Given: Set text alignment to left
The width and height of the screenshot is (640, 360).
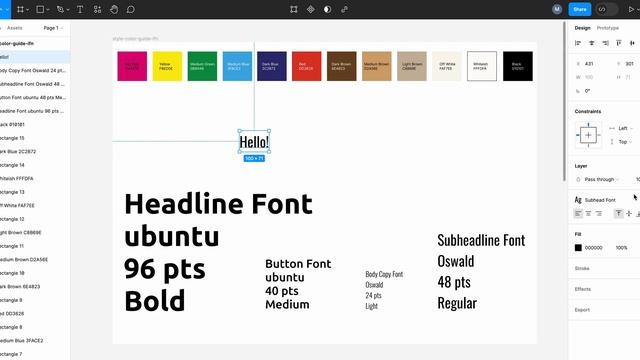Looking at the screenshot, I should pos(578,213).
